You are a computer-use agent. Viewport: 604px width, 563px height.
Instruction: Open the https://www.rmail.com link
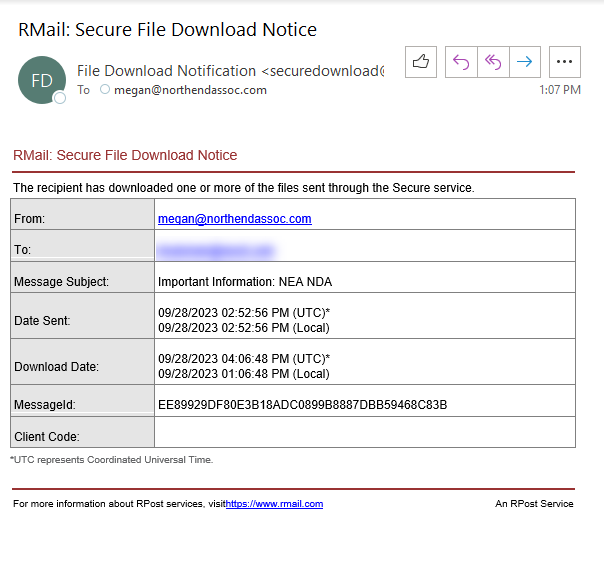[274, 504]
